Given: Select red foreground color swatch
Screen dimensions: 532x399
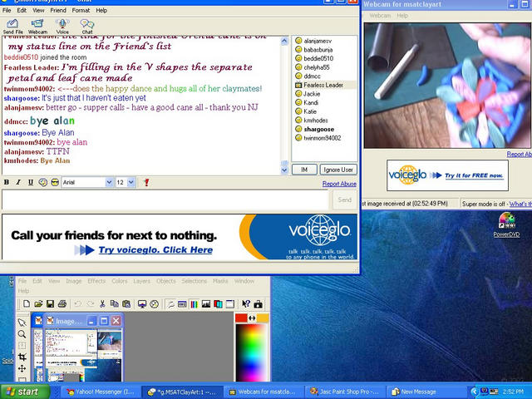Looking at the screenshot, I should click(241, 318).
